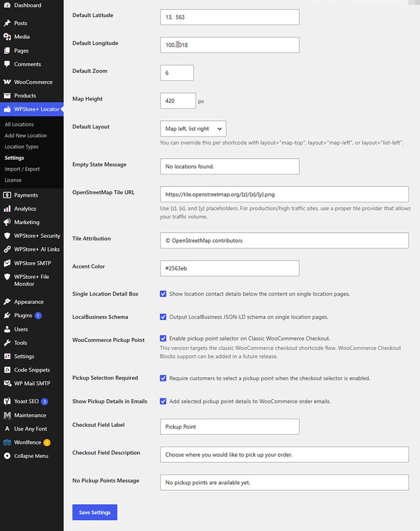The width and height of the screenshot is (420, 531).
Task: Click the WPStore+ File Monitor shield icon
Action: click(x=7, y=277)
